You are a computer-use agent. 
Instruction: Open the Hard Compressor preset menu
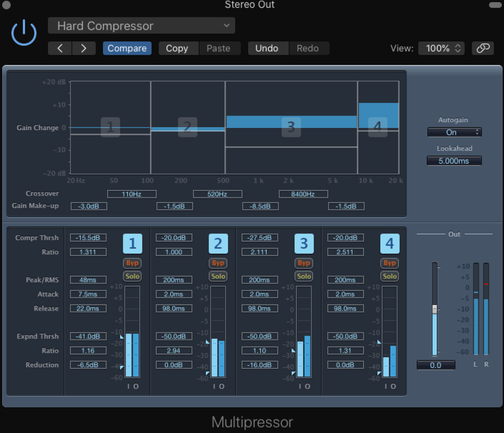coord(141,26)
